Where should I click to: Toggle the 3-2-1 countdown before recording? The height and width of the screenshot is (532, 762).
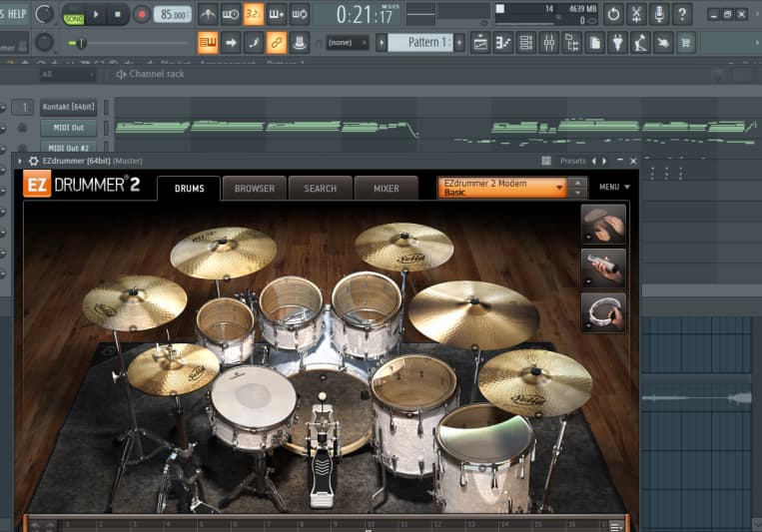coord(254,14)
